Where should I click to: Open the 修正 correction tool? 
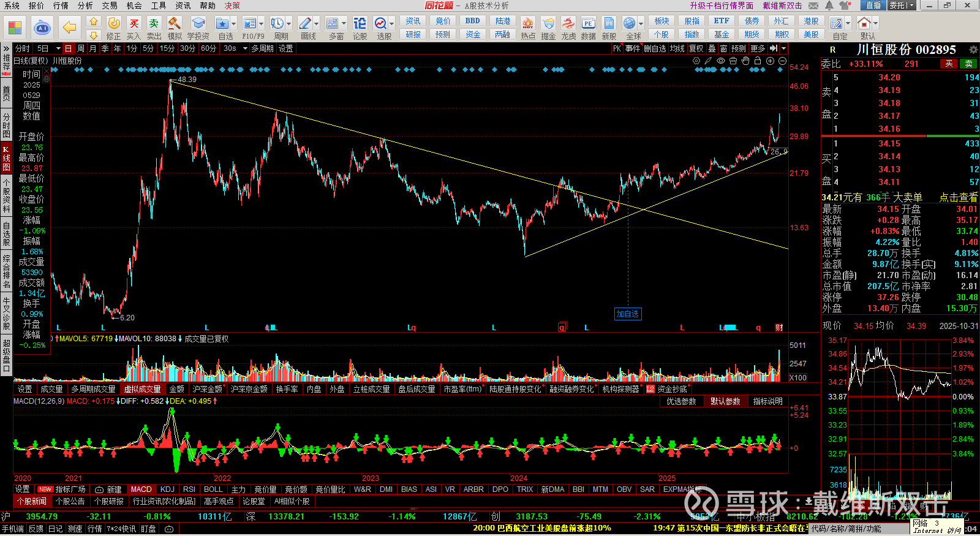coord(114,28)
